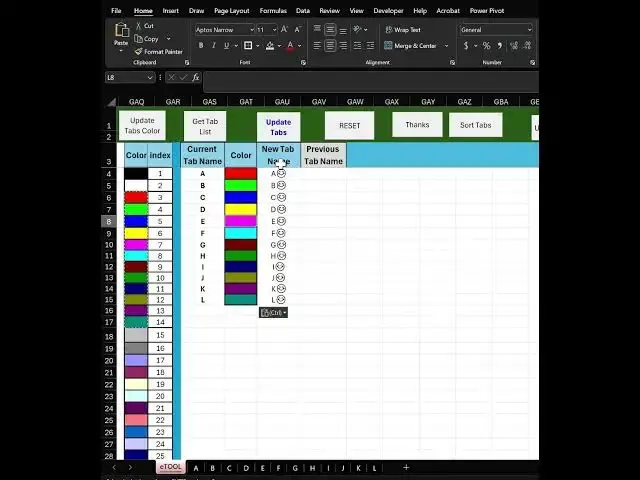Toggle Middle Align

[x=330, y=29]
